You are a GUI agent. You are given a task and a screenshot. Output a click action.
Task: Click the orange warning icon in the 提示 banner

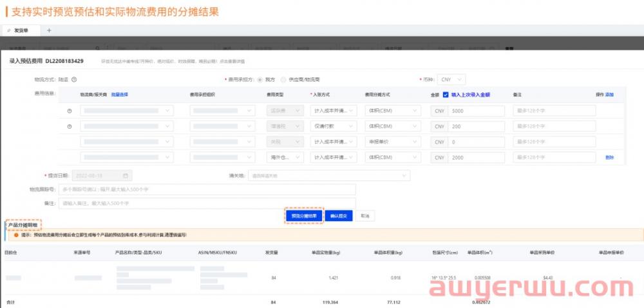click(16, 235)
